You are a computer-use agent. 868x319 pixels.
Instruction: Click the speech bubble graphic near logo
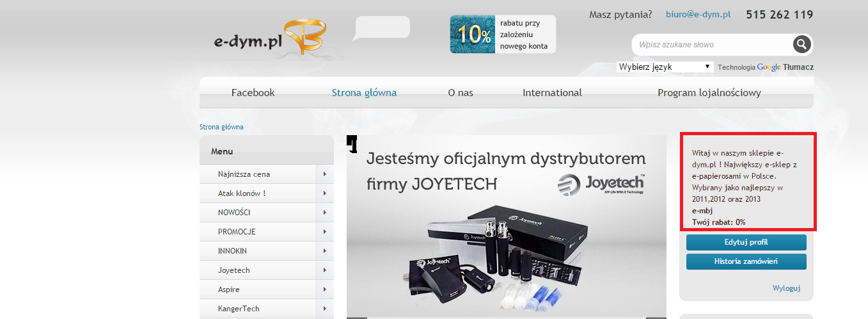(x=381, y=28)
